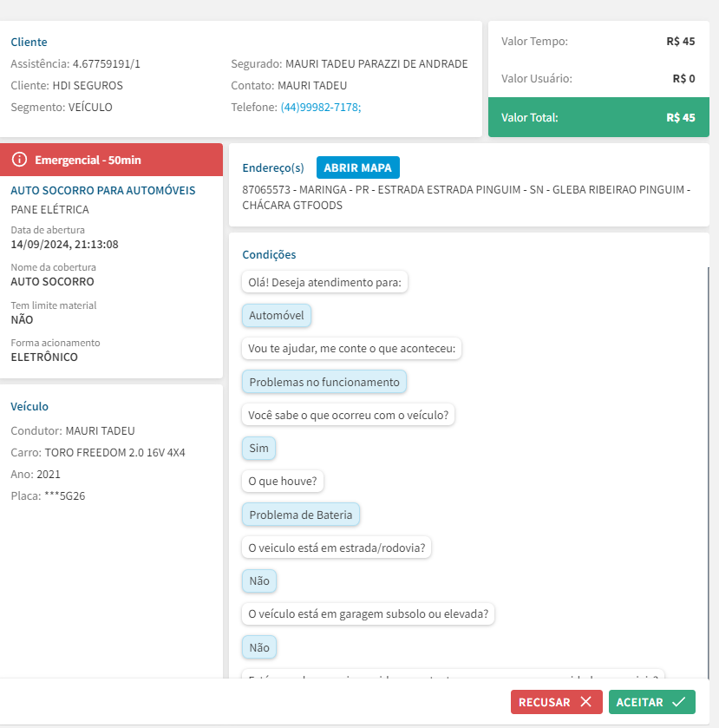The image size is (719, 728).
Task: Accept the request via ACEITAR label
Action: pos(639,702)
